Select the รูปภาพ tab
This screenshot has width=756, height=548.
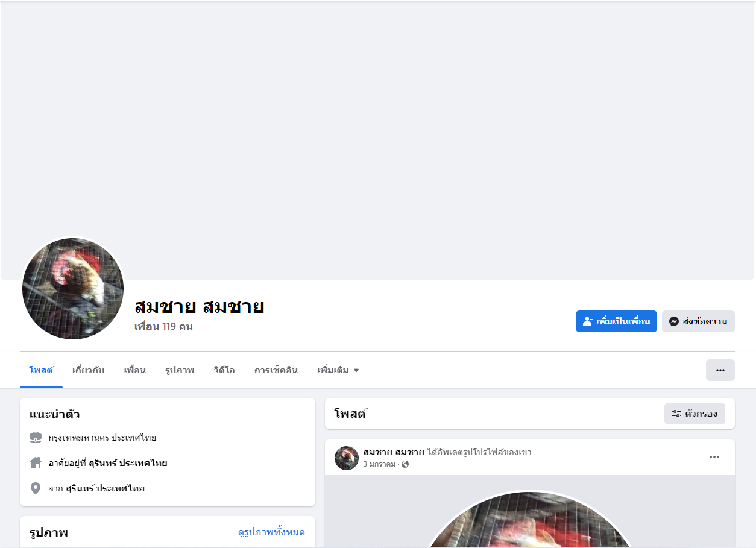coord(180,370)
